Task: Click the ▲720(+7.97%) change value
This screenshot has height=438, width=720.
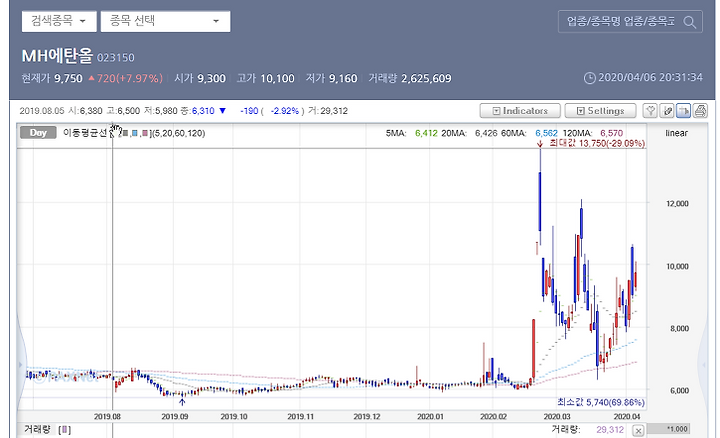Action: pyautogui.click(x=125, y=79)
